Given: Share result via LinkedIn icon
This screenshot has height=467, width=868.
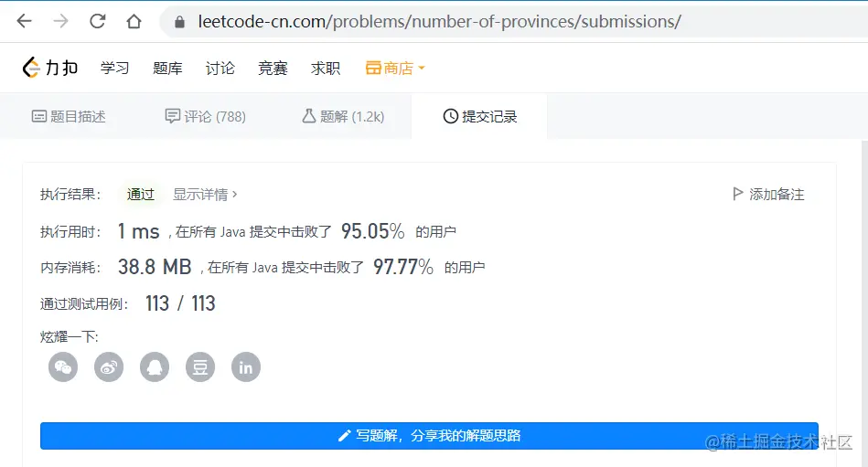Looking at the screenshot, I should click(x=246, y=366).
